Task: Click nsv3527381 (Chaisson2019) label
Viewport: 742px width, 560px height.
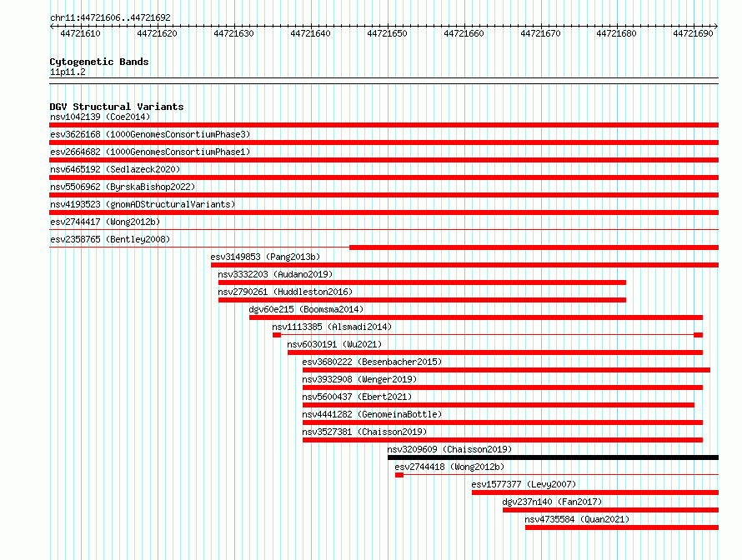Action: tap(364, 432)
